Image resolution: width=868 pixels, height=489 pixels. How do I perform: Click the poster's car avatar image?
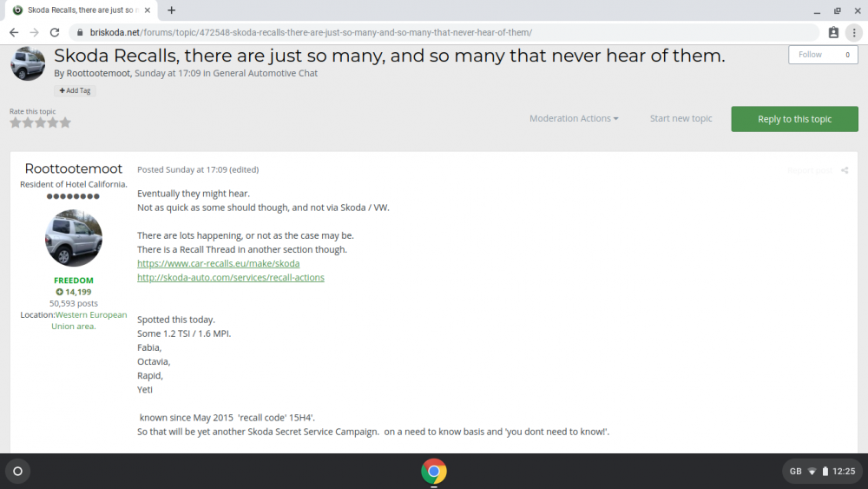coord(74,238)
